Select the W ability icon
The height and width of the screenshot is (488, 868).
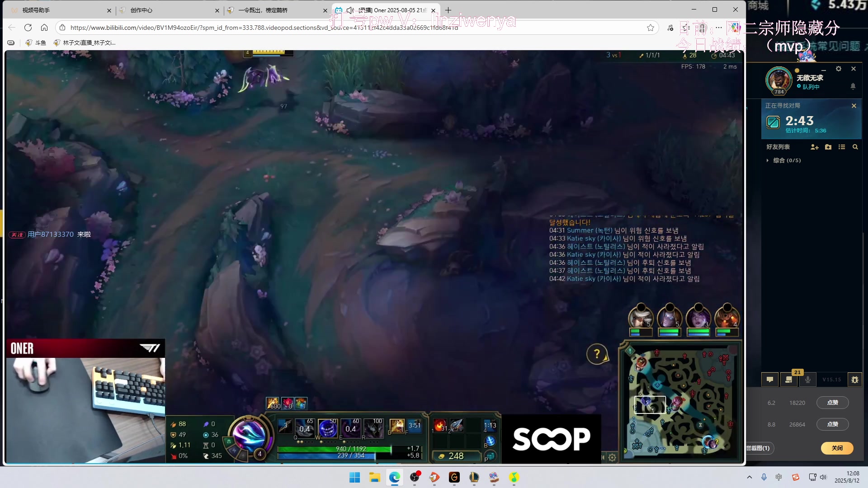(327, 428)
